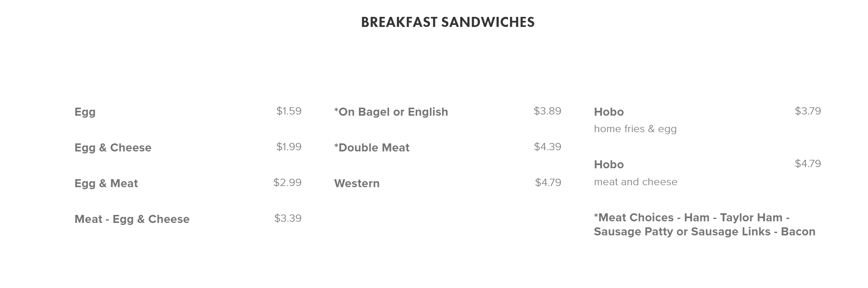868x288 pixels.
Task: Click the $4.39 price label
Action: click(x=547, y=147)
